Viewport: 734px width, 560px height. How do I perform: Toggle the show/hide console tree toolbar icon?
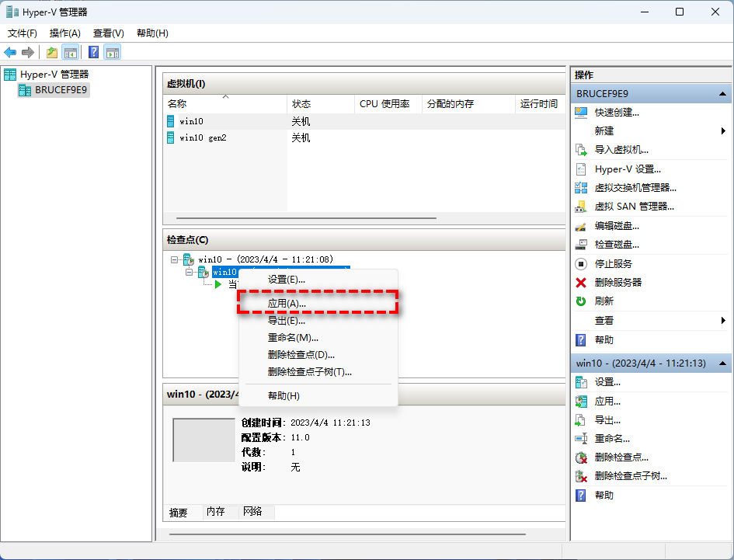[71, 53]
